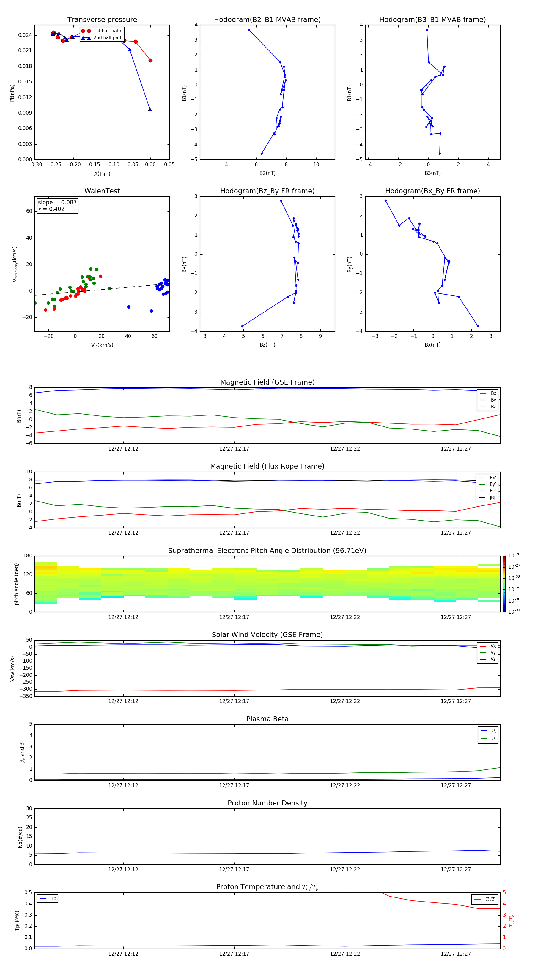
Task: Click '12/27 12:22' tick under Proton Number Density
Action: pos(344,870)
